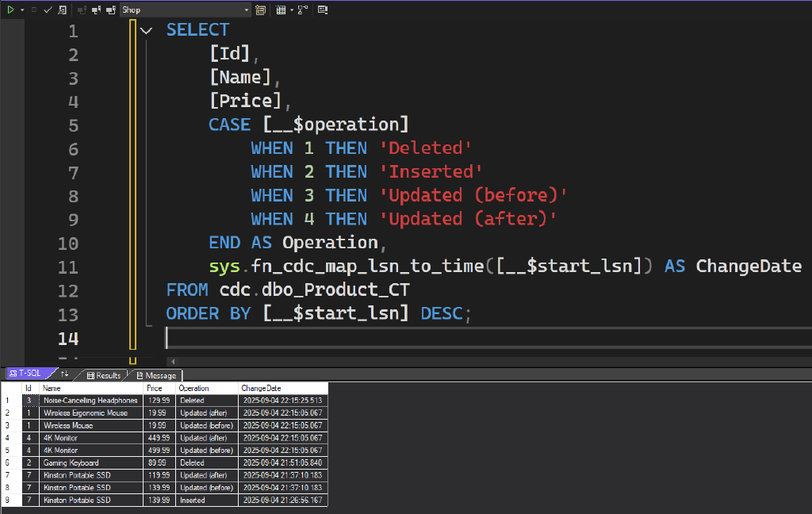Open the Execute button dropdown arrow
The image size is (812, 514).
[x=21, y=10]
